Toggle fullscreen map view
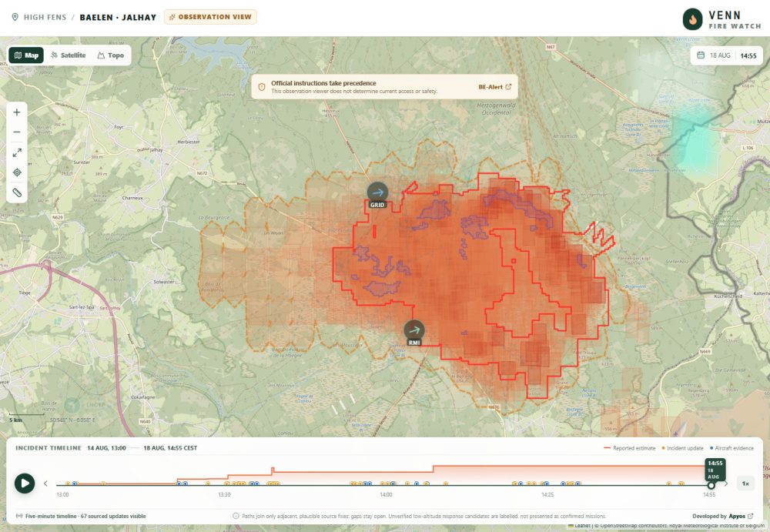770x532 pixels. pos(17,152)
